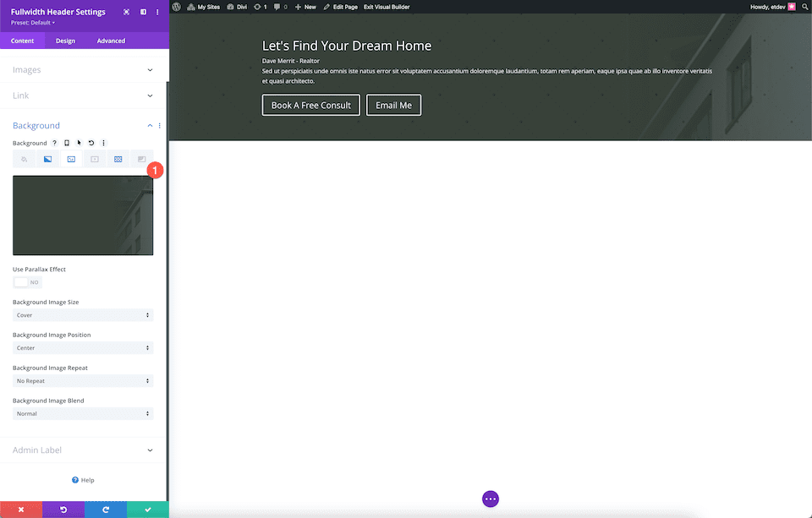Click the background image preview thumbnail
Viewport: 812px width, 518px height.
pos(83,215)
